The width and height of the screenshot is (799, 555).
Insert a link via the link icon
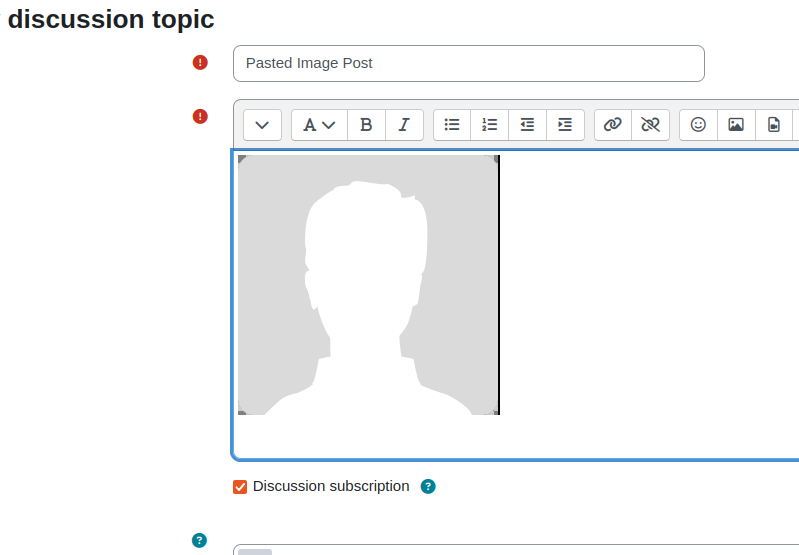[x=612, y=125]
